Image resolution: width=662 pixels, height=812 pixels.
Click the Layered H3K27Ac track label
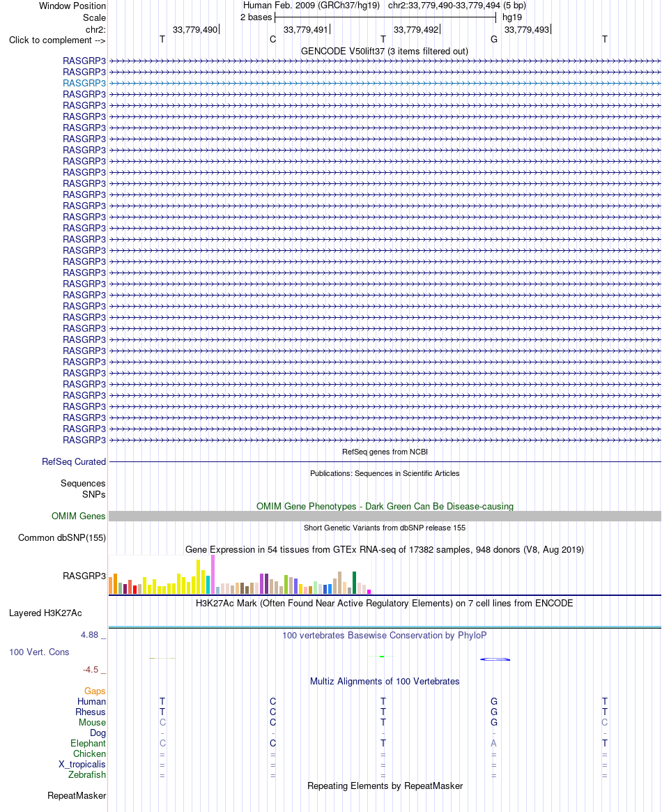(45, 613)
